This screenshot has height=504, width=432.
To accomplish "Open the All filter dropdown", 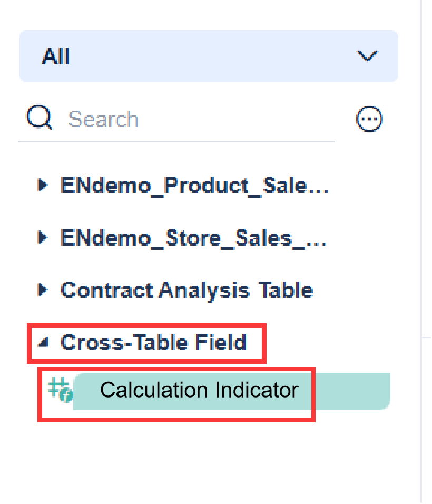I will 209,56.
